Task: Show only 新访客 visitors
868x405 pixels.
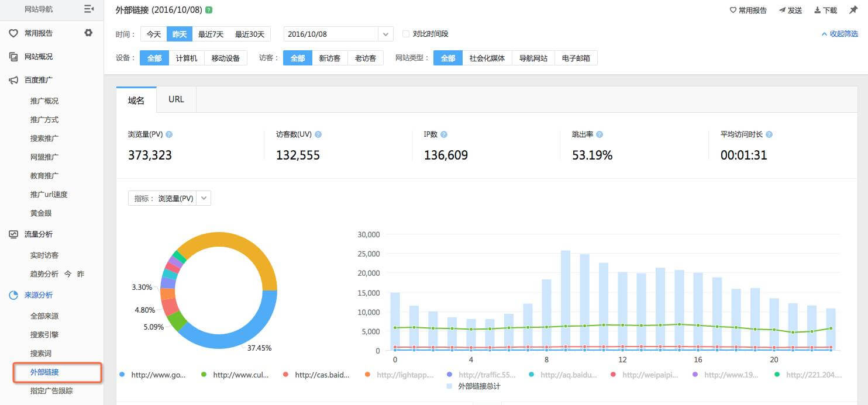Action: tap(329, 57)
